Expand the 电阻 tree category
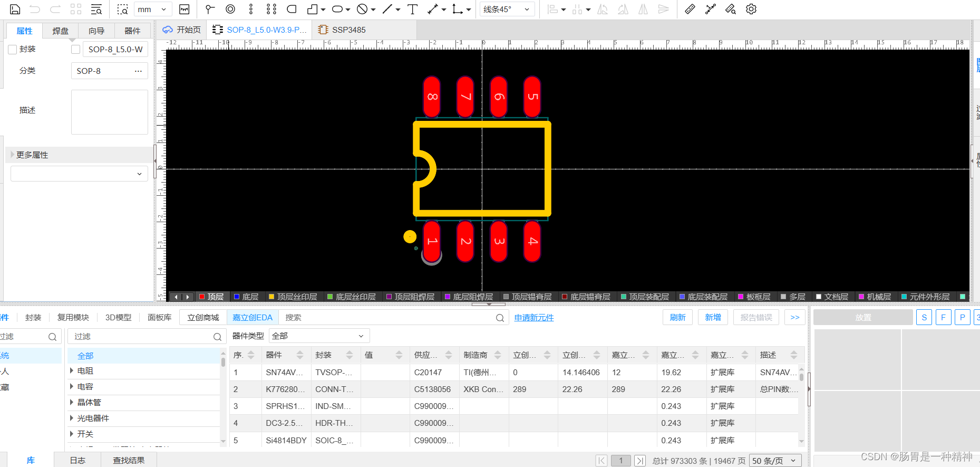 pos(72,371)
